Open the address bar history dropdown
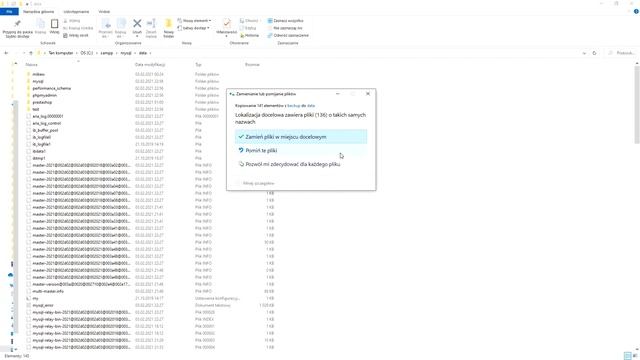This screenshot has height=360, width=640. click(x=584, y=53)
